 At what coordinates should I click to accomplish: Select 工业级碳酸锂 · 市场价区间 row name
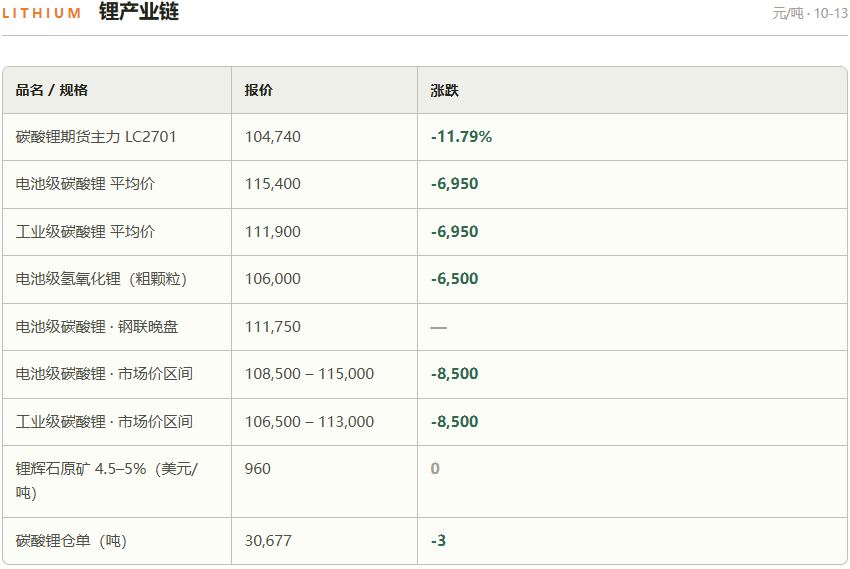pyautogui.click(x=104, y=422)
